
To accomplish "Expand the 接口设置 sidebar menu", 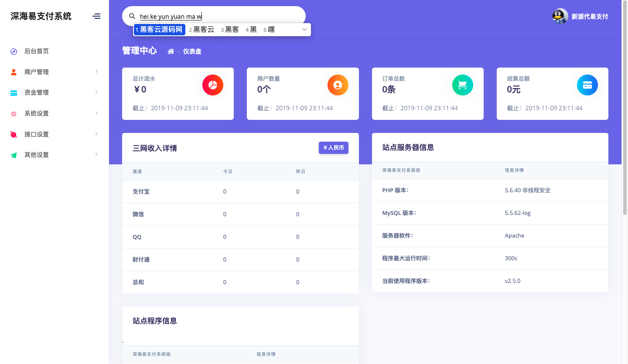I will (37, 134).
